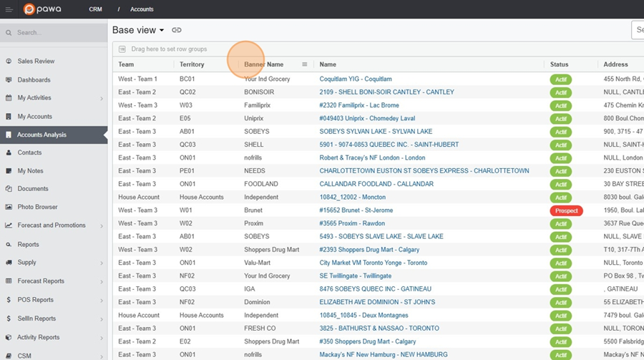Click the sidebar Search field
This screenshot has height=360, width=644.
click(x=54, y=32)
